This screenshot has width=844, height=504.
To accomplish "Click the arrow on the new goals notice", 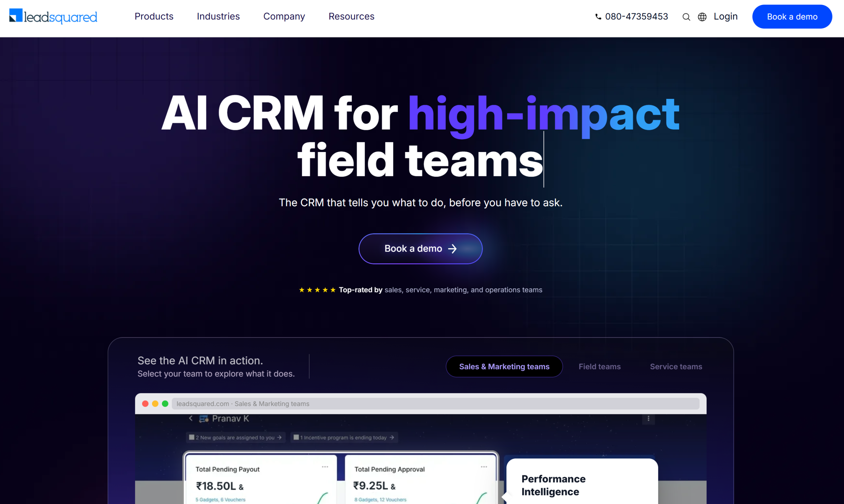I will 279,437.
